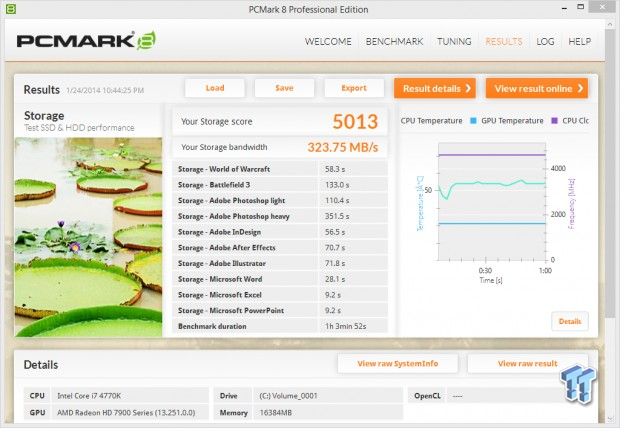
Task: Click the temperature and frequency chart
Action: click(x=492, y=202)
